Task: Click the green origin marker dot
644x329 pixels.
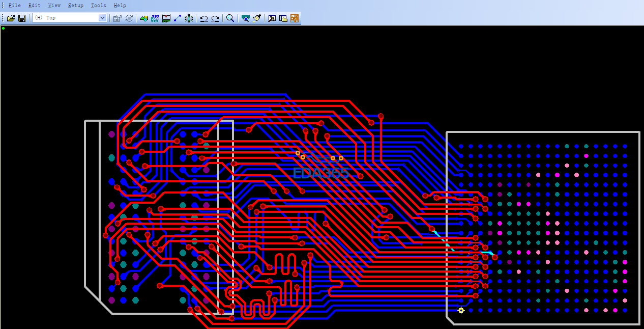Action: [3, 28]
